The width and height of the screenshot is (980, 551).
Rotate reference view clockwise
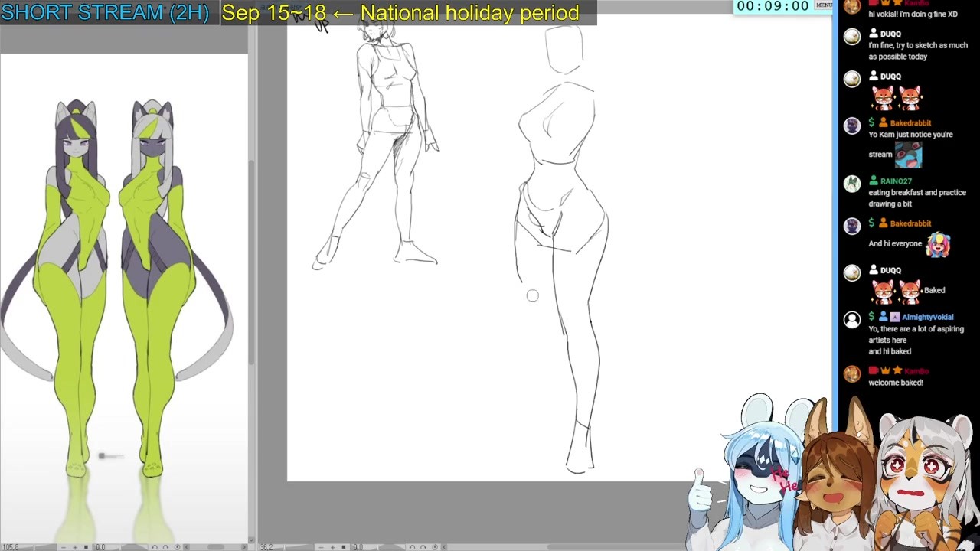165,547
